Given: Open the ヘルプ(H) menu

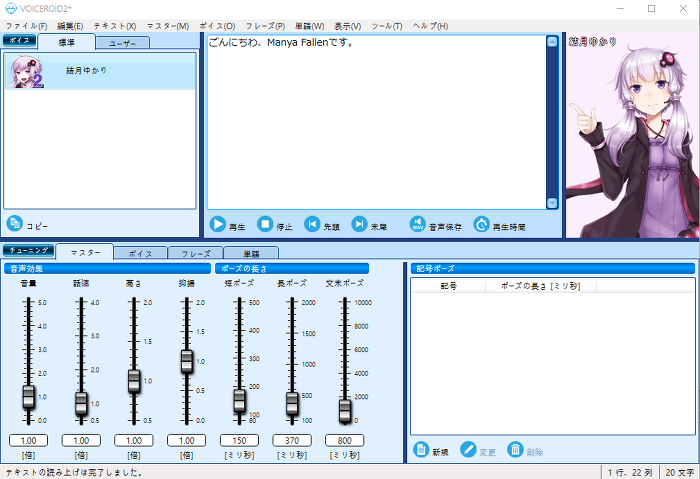Looking at the screenshot, I should coord(430,26).
